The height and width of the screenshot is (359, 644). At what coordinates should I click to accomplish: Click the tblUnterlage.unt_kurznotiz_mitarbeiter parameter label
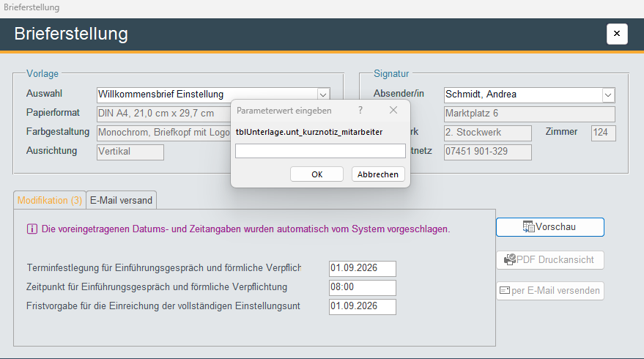pyautogui.click(x=309, y=132)
